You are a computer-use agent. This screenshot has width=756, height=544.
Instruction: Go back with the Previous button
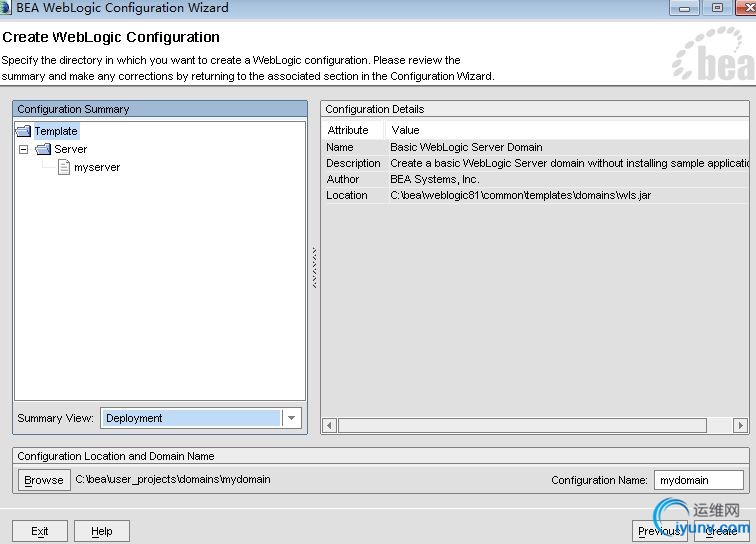coord(659,531)
